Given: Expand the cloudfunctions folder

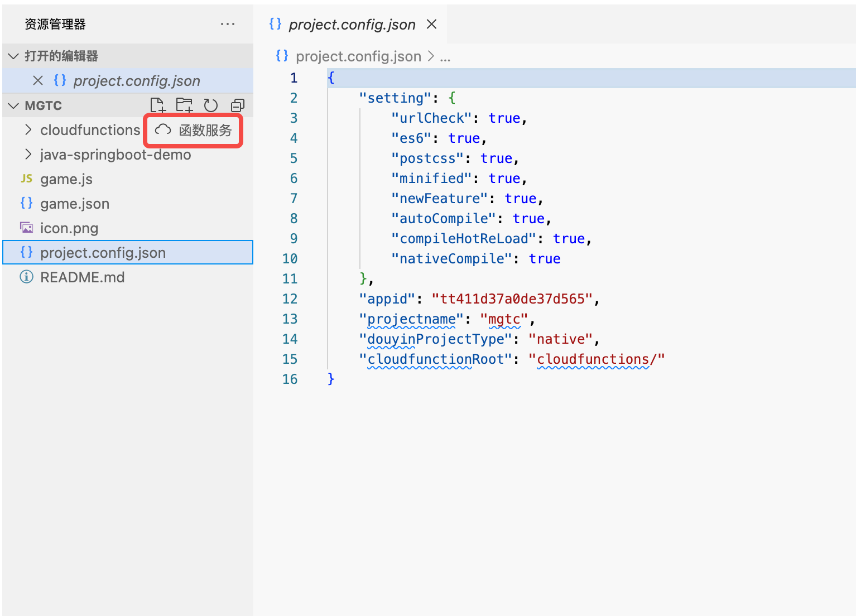Looking at the screenshot, I should 89,130.
